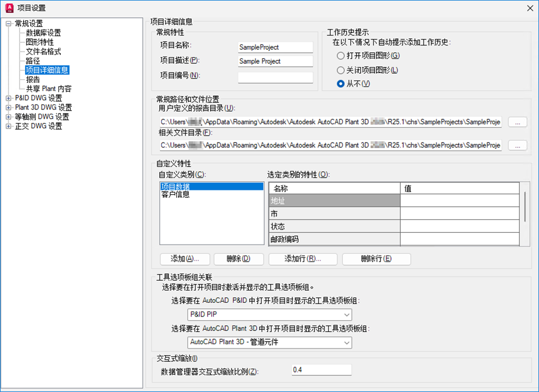Expand the 正交 DWG 设置 node

[9, 126]
